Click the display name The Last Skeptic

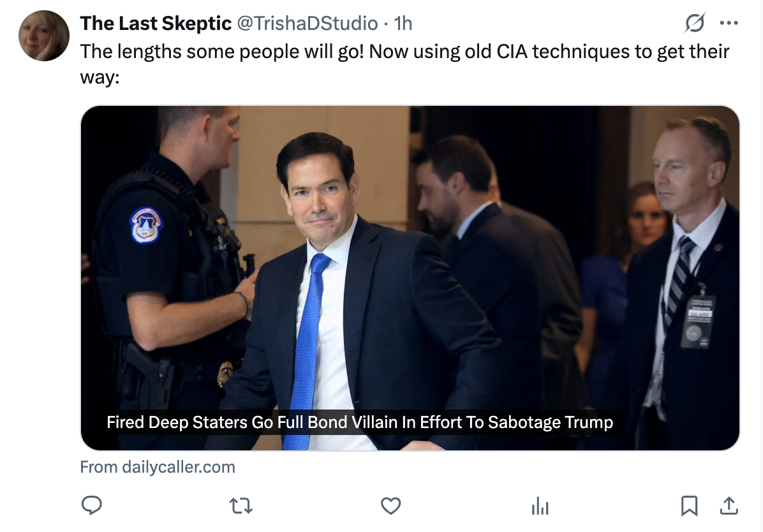pyautogui.click(x=156, y=24)
